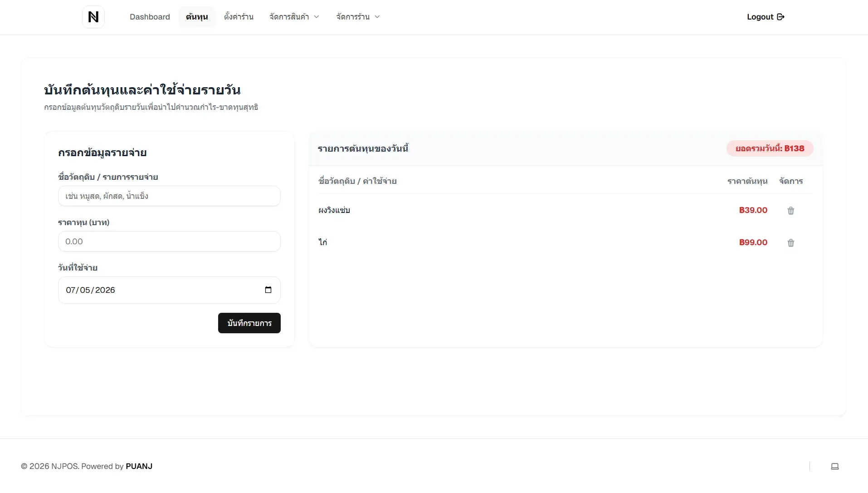This screenshot has width=868, height=493.
Task: Delete the ผงวิงแซ่บ cost entry
Action: coord(790,211)
